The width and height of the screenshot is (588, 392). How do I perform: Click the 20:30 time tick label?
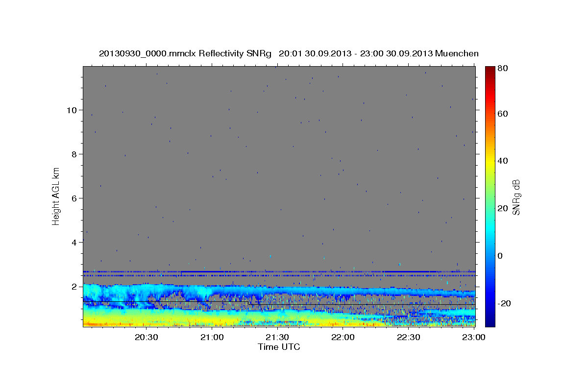(147, 337)
